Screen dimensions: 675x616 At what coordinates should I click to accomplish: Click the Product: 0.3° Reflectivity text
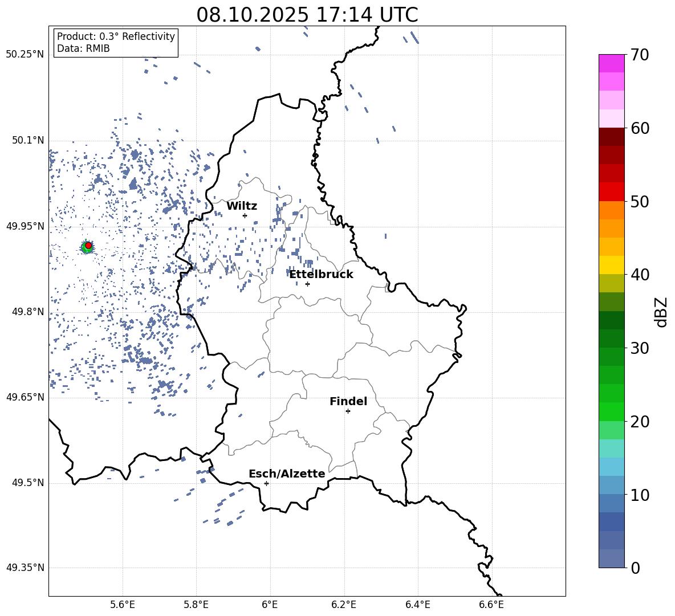116,36
